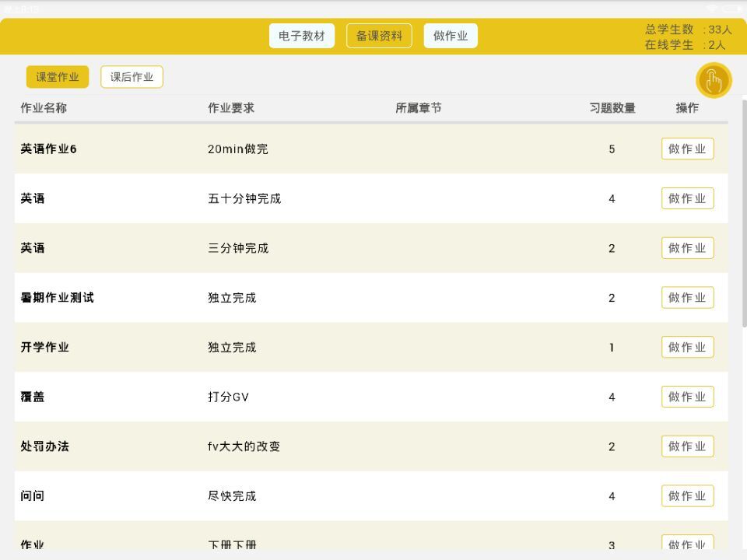Click the Wi-Fi icon in the status bar
Viewport: 747px width, 560px height.
click(713, 5)
